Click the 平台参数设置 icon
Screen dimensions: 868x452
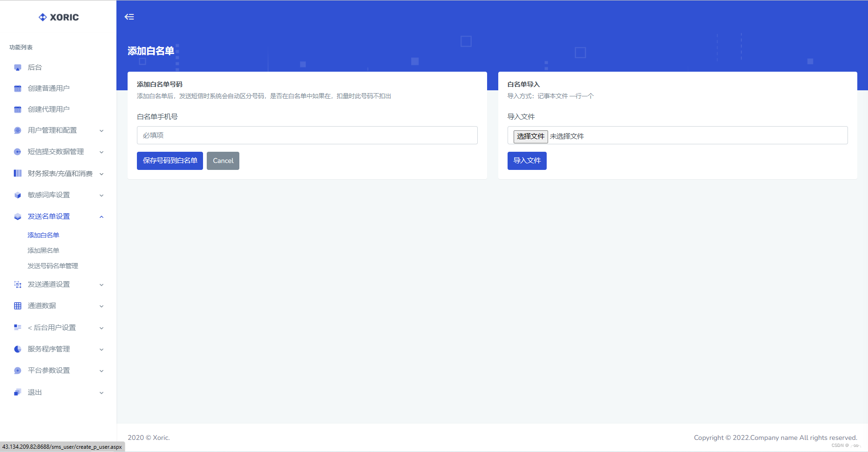pos(18,371)
